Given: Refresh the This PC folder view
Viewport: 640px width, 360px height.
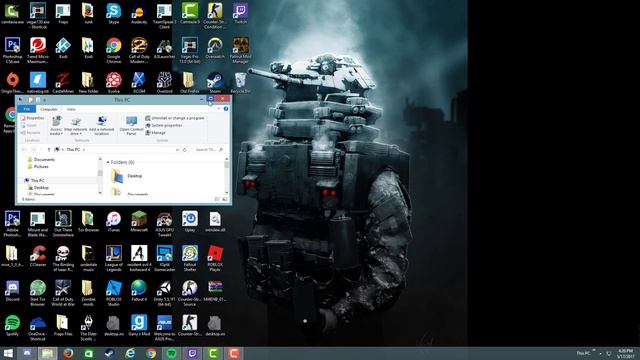Looking at the screenshot, I should pyautogui.click(x=185, y=150).
